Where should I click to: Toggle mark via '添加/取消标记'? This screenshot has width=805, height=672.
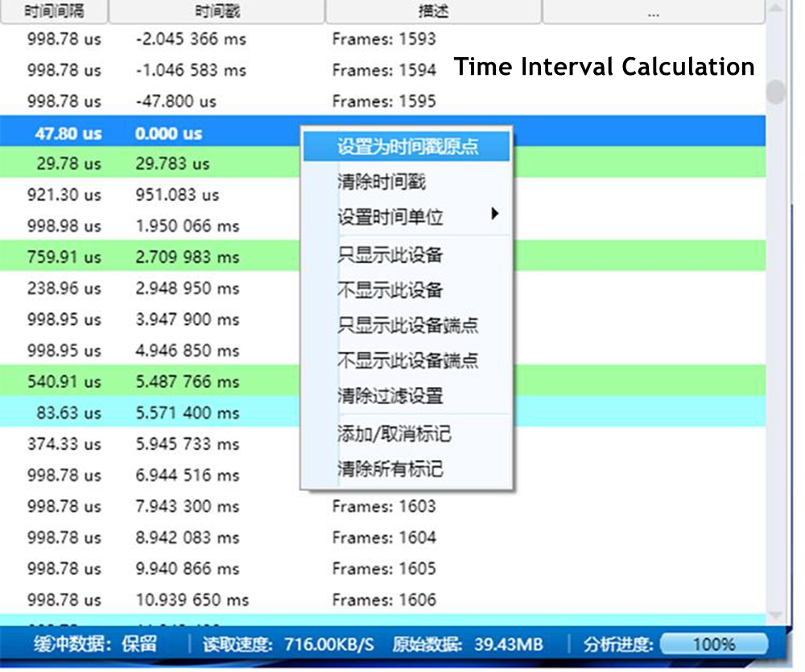(x=394, y=435)
